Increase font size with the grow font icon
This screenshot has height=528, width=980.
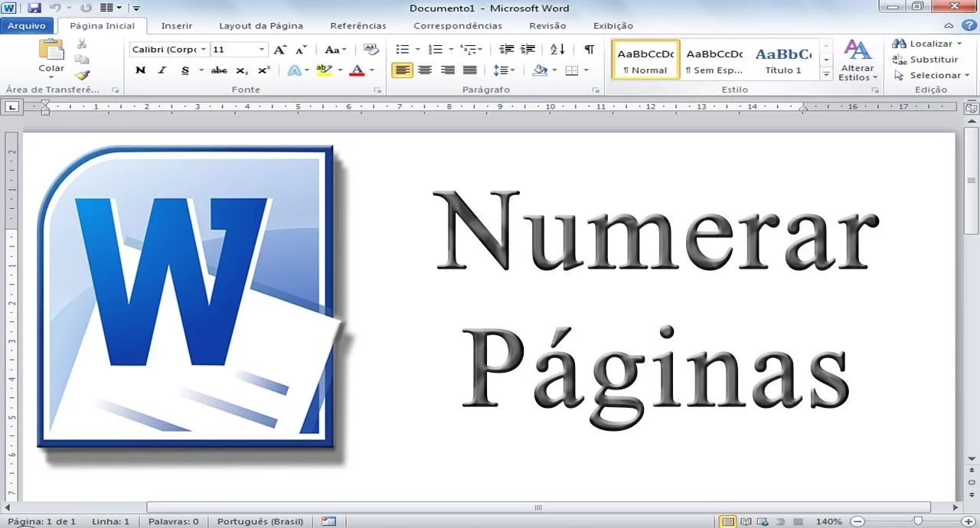(x=280, y=50)
